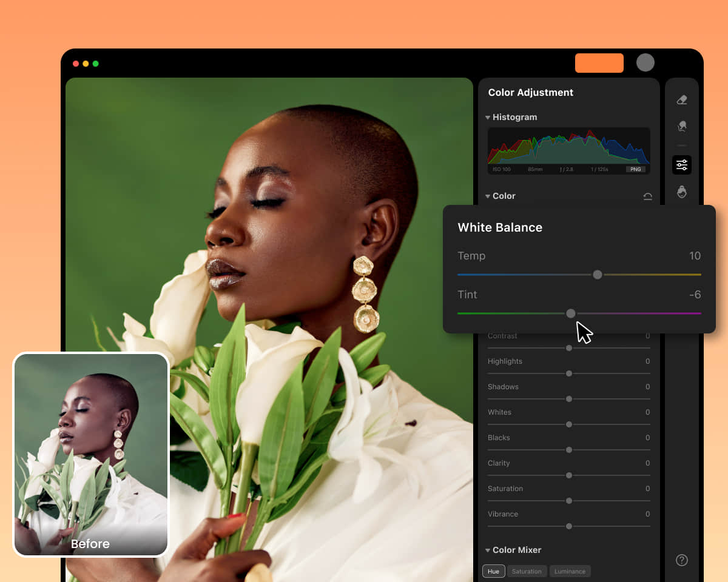
Task: Click the Temp slider handle
Action: pos(598,275)
